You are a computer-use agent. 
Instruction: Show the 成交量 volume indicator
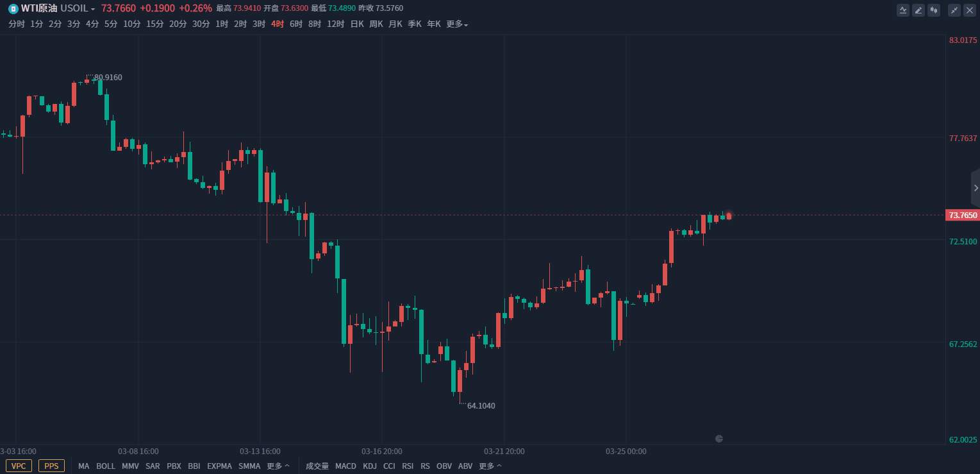[x=317, y=466]
